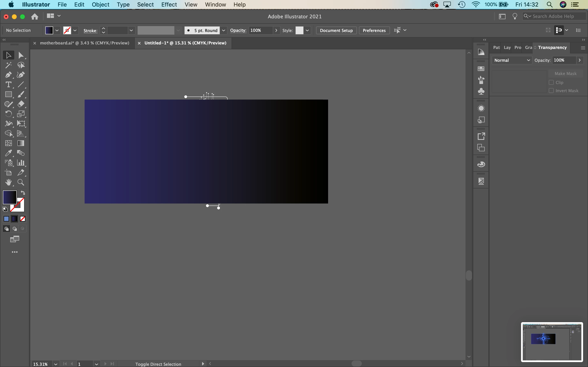Switch to the motherboard.ai document tab
This screenshot has width=588, height=367.
tap(84, 43)
